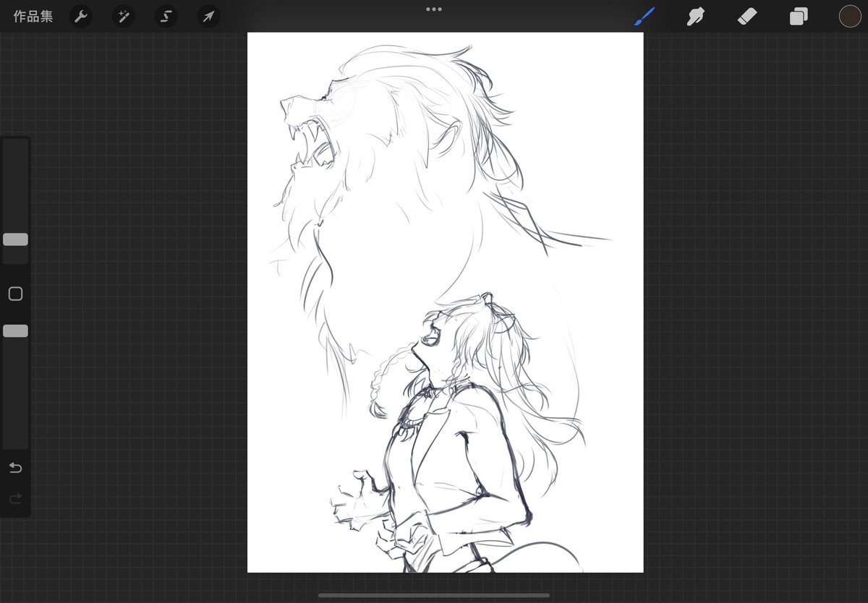Viewport: 868px width, 603px height.
Task: Select the Smudge finger tool
Action: point(696,16)
